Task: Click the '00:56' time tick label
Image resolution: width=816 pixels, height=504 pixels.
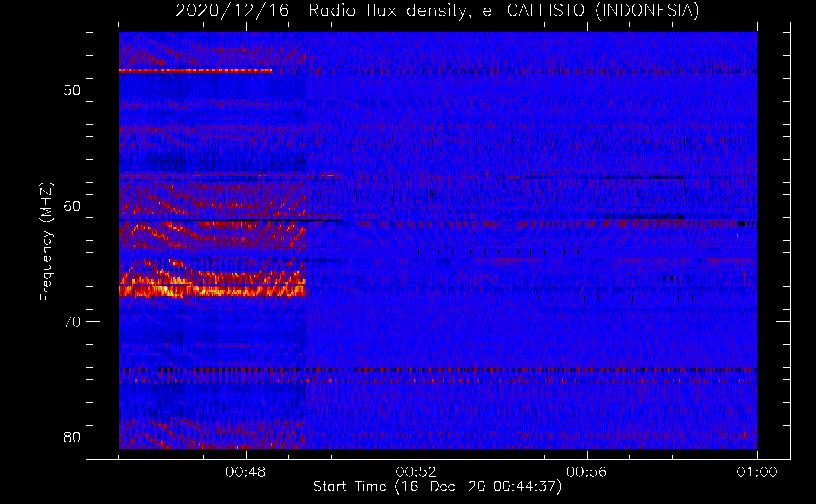Action: pyautogui.click(x=587, y=472)
